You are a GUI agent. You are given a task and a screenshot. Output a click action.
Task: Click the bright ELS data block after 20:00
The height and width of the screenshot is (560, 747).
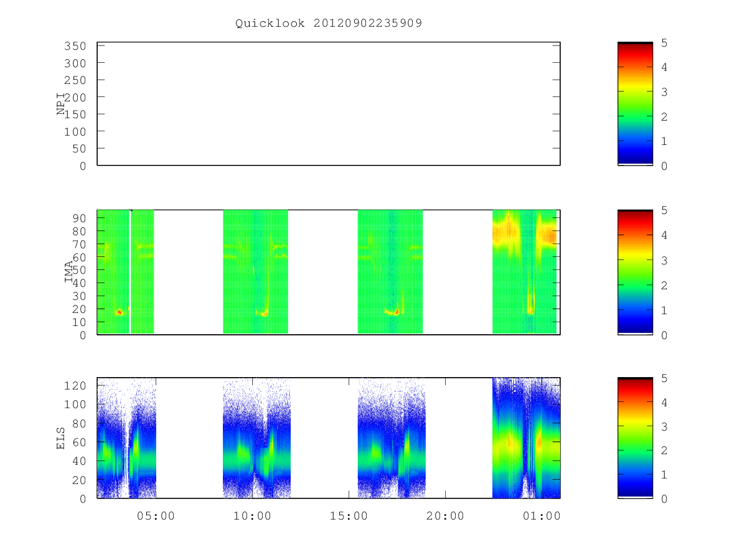tap(526, 438)
